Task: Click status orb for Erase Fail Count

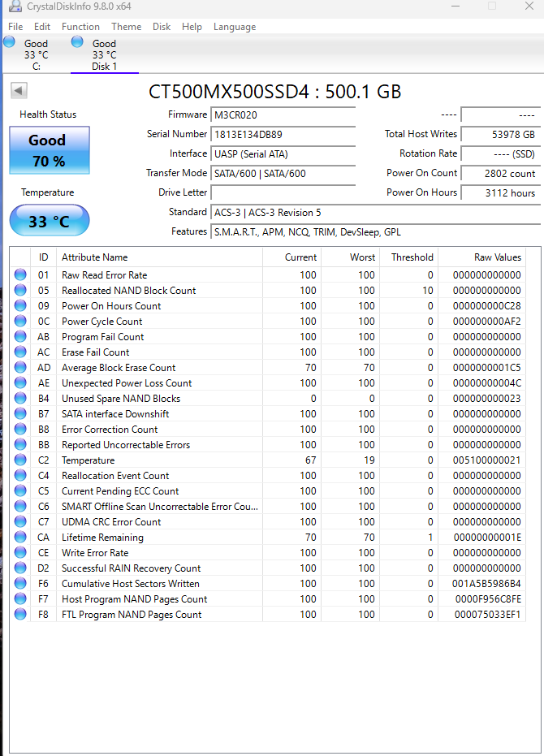Action: tap(20, 352)
